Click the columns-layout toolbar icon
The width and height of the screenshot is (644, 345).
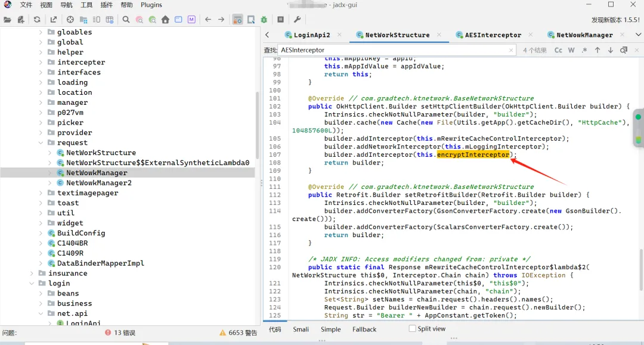[x=97, y=20]
